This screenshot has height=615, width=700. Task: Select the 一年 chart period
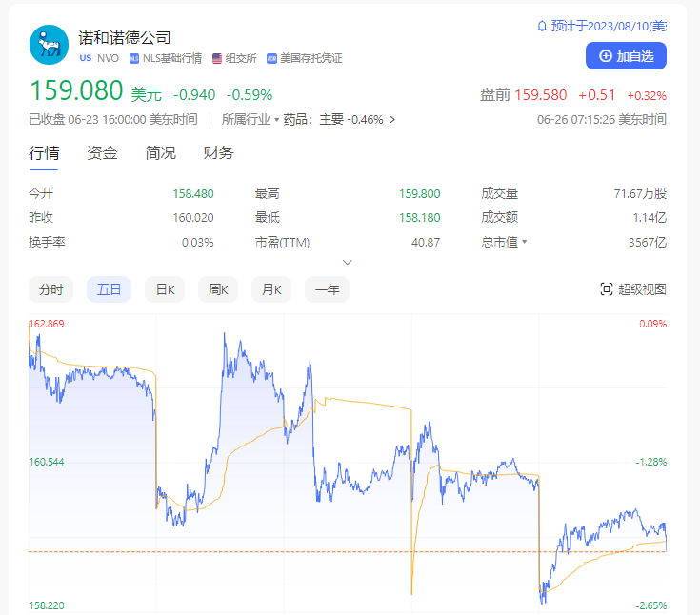coord(327,289)
